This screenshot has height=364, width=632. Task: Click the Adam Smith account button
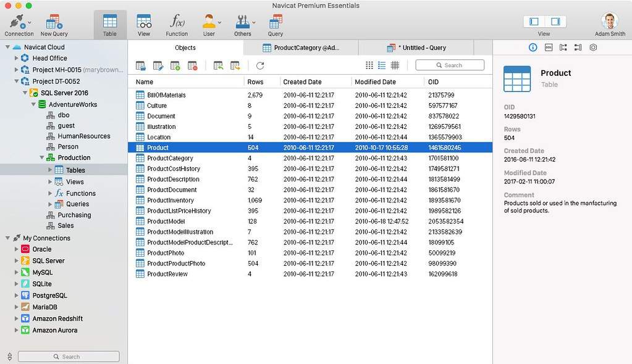tap(610, 25)
